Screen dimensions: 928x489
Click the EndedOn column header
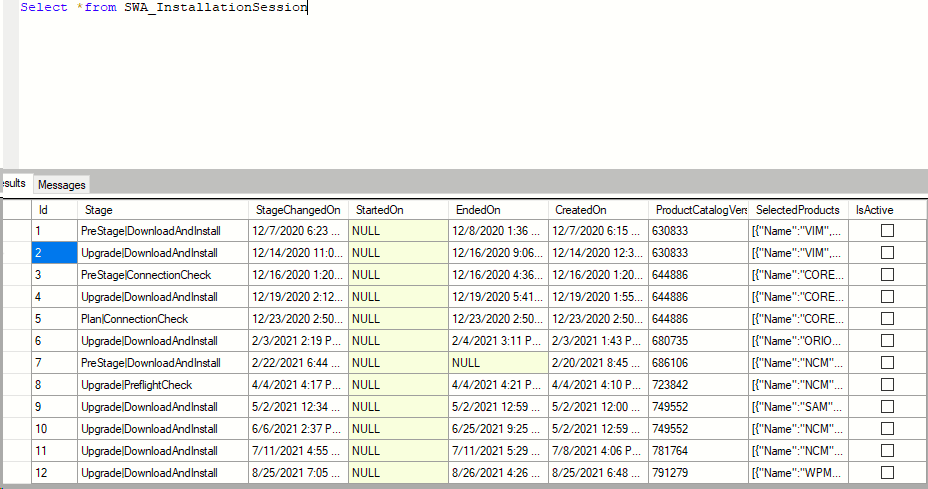pyautogui.click(x=498, y=210)
